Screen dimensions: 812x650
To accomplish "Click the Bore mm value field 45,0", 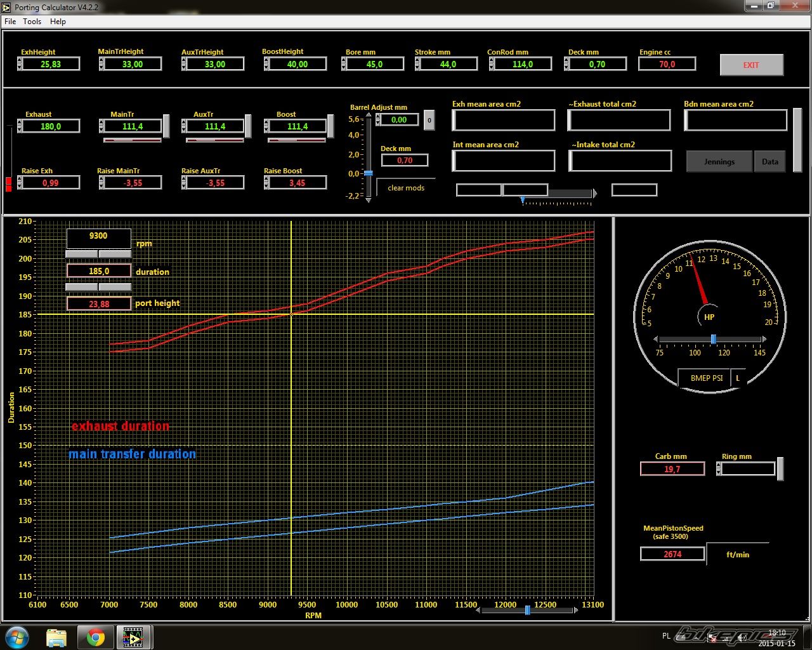I will coord(375,64).
